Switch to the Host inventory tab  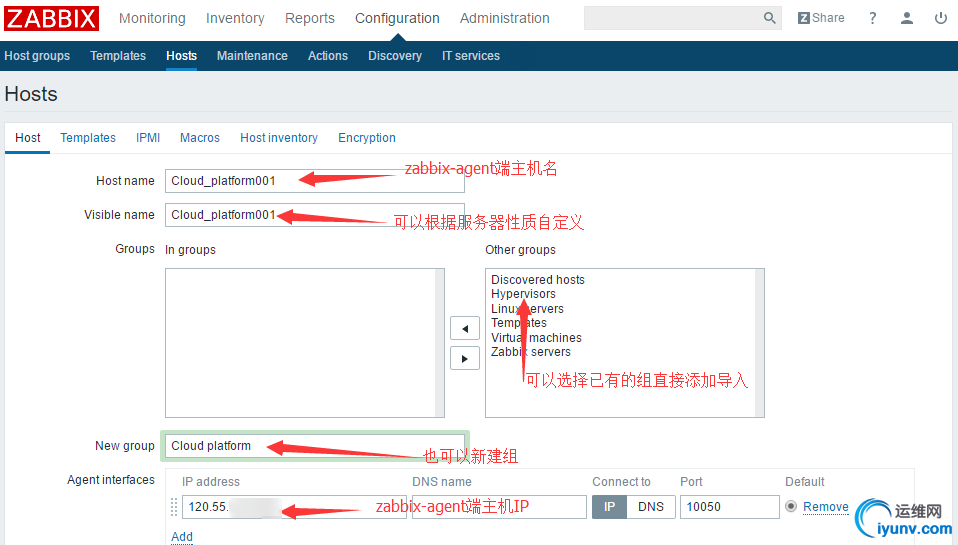279,138
